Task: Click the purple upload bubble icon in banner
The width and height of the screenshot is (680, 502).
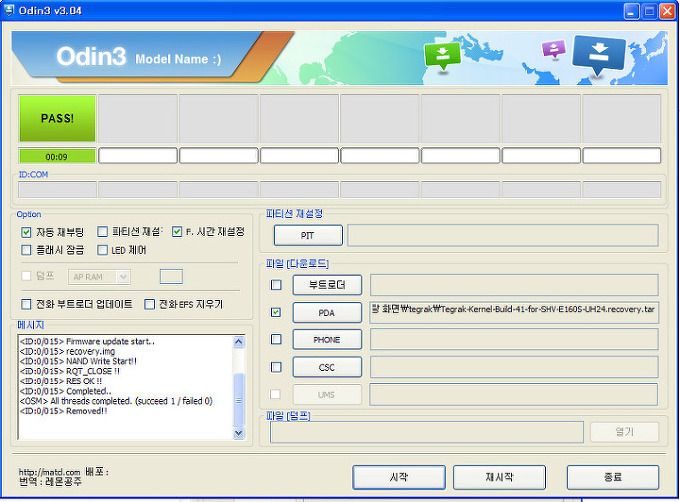Action: (x=554, y=49)
